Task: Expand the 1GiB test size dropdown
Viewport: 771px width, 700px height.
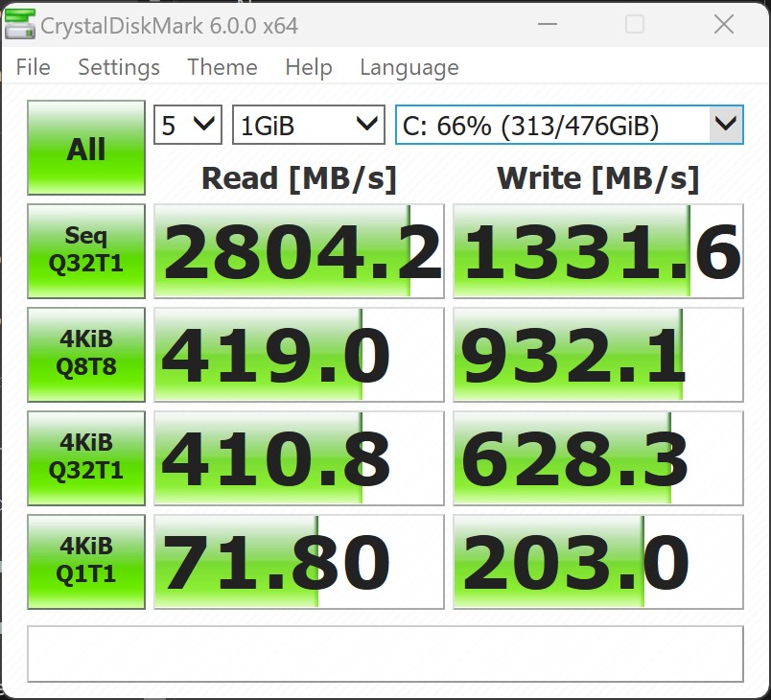Action: [308, 125]
